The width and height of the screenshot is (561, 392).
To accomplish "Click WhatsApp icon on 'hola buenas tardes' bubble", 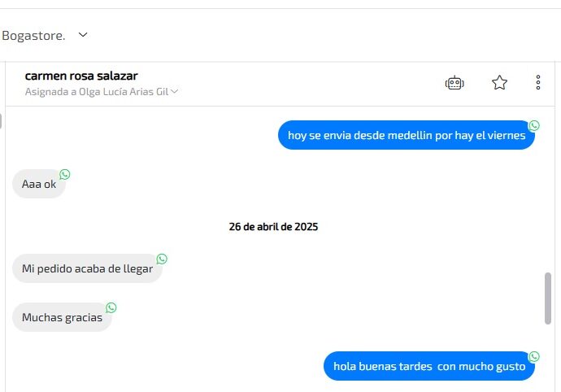I will 534,356.
